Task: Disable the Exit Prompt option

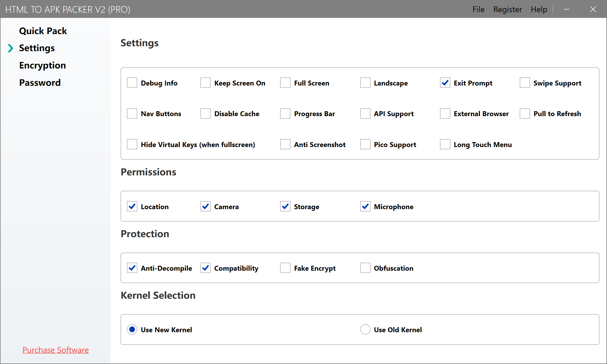Action: (x=445, y=83)
